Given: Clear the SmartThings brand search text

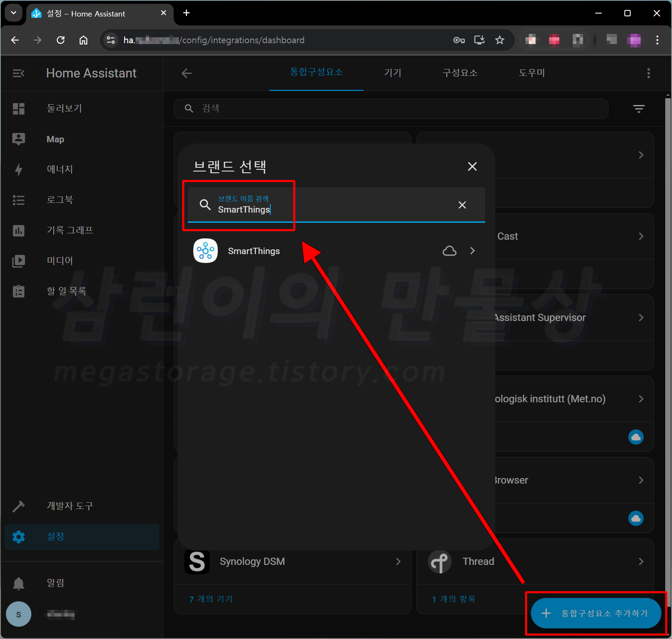Looking at the screenshot, I should coord(462,205).
